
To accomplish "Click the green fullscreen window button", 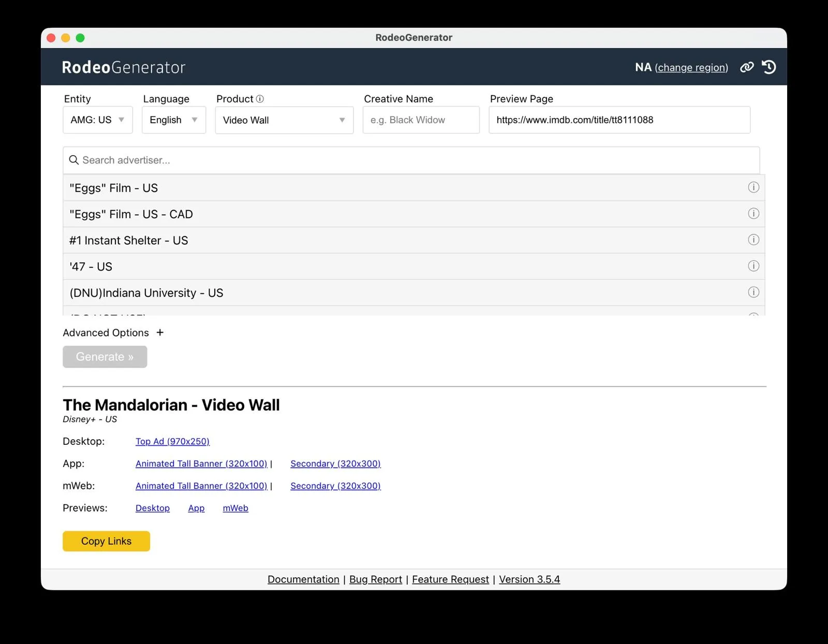I will [x=80, y=38].
